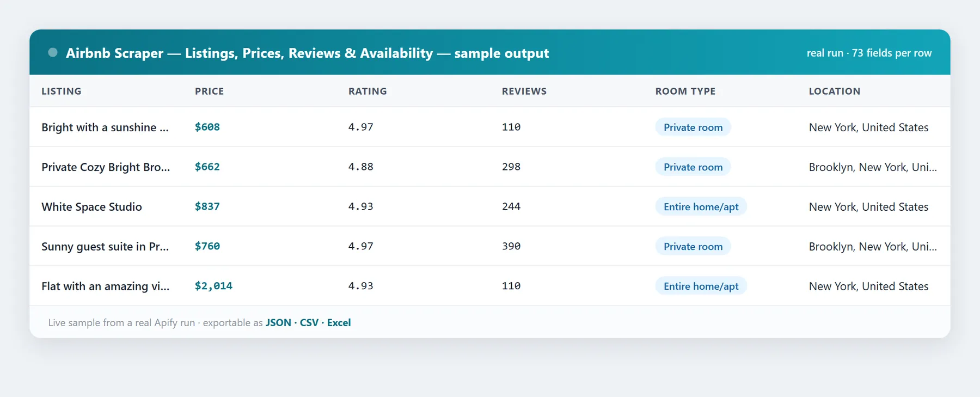The image size is (980, 397).
Task: Click the 4.93 rating in White Space Studio row
Action: pyautogui.click(x=361, y=206)
